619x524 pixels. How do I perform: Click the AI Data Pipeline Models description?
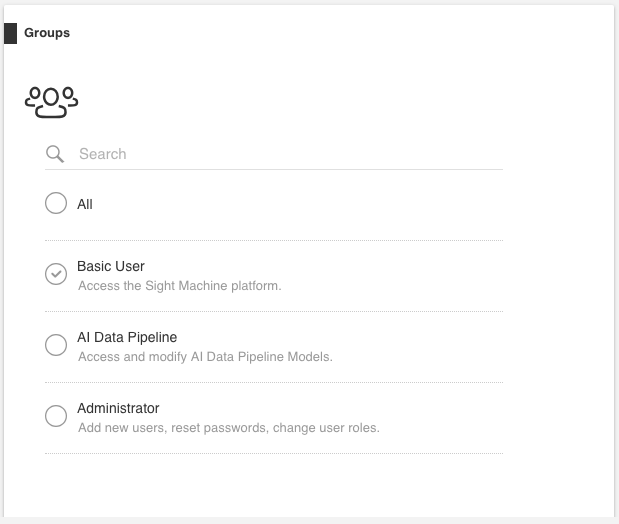(205, 357)
